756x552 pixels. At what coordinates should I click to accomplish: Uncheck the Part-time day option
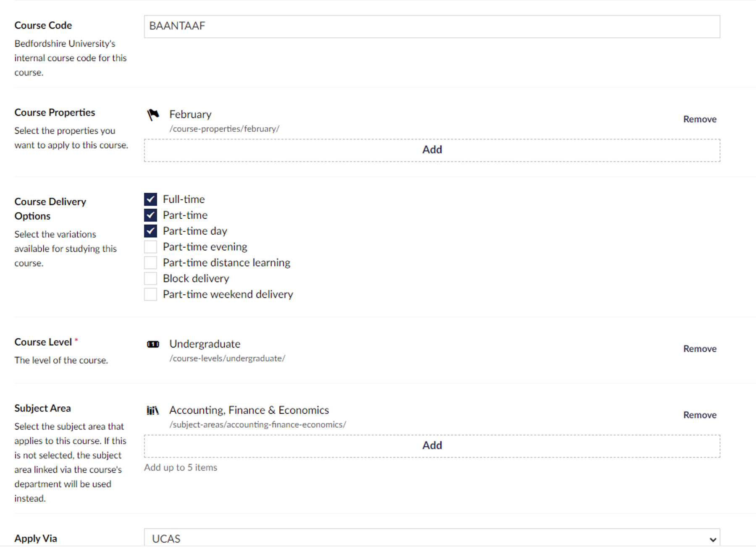pyautogui.click(x=150, y=230)
